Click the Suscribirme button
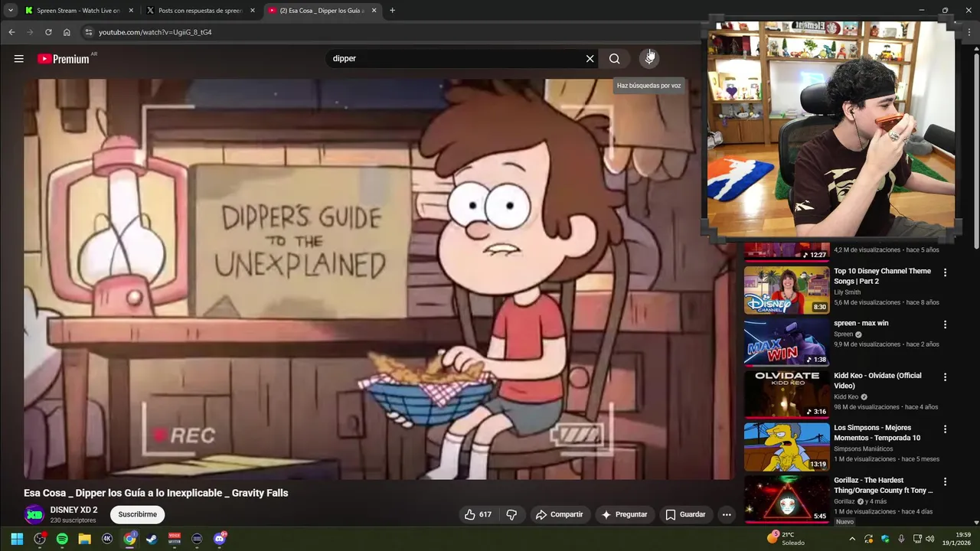The height and width of the screenshot is (551, 980). pyautogui.click(x=137, y=514)
